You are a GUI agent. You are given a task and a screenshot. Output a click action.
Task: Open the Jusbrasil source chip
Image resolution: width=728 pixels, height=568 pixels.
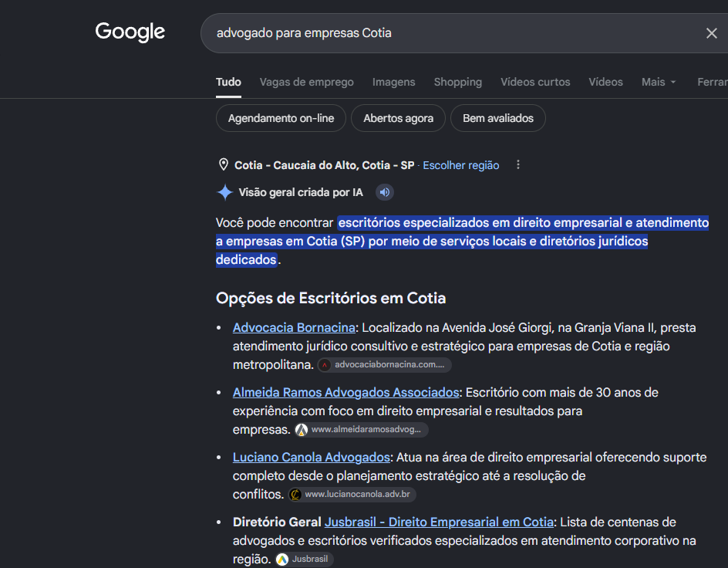[304, 560]
